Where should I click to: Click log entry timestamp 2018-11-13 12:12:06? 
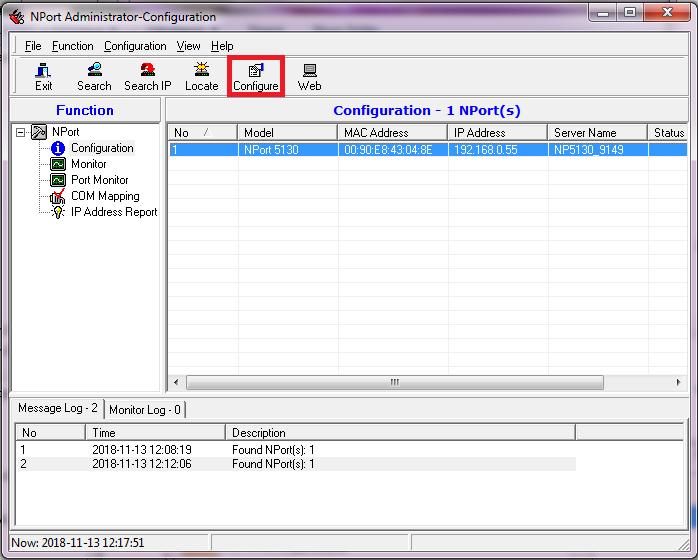click(142, 464)
